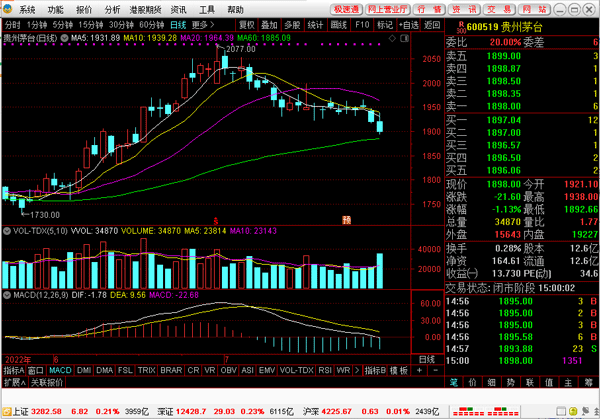Viewport: 600px width, 419px height.
Task: Select the 笔 tab in quote panel
Action: [453, 382]
